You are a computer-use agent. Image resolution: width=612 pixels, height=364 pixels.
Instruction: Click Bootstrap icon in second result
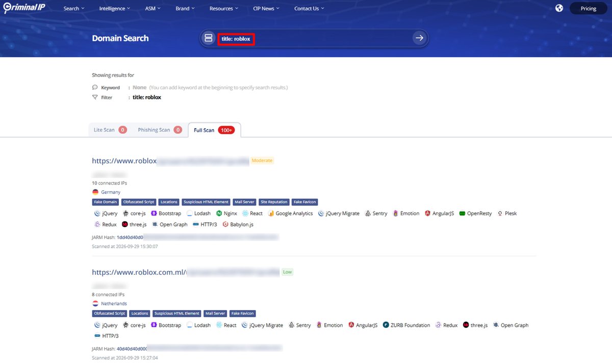tap(154, 325)
